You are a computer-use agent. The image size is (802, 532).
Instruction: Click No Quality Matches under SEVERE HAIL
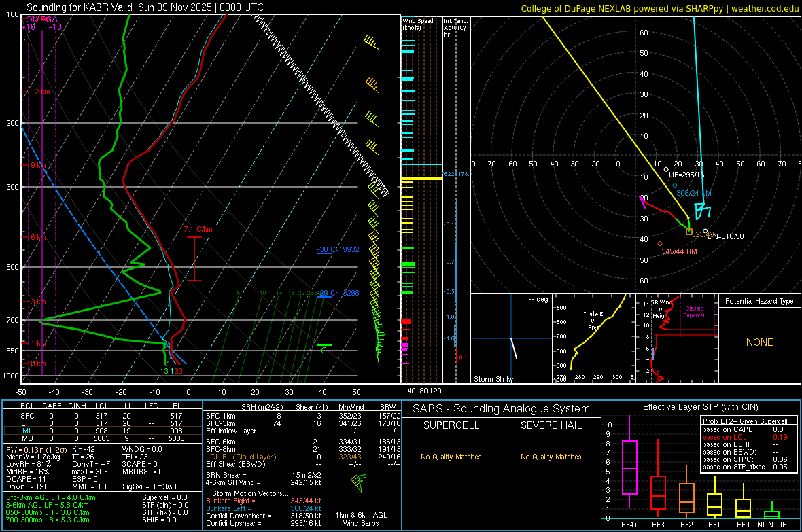point(551,457)
